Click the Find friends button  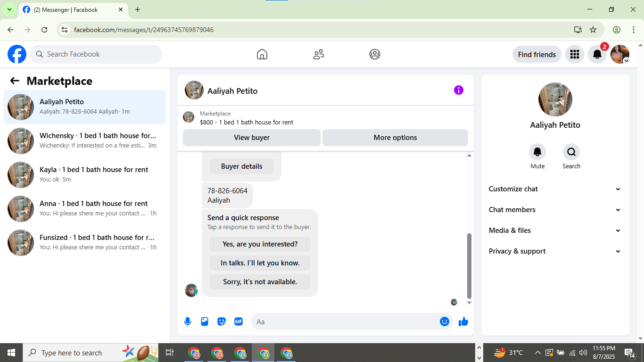(x=537, y=54)
